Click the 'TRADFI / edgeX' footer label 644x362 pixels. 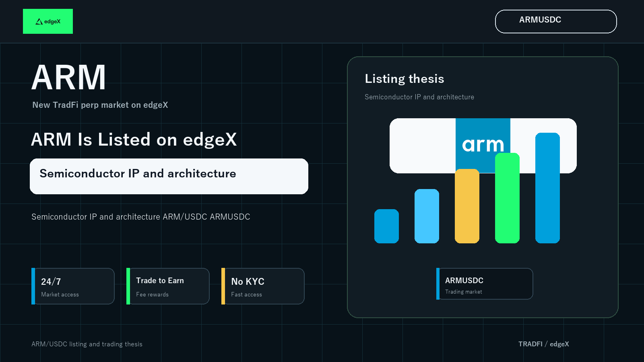544,344
